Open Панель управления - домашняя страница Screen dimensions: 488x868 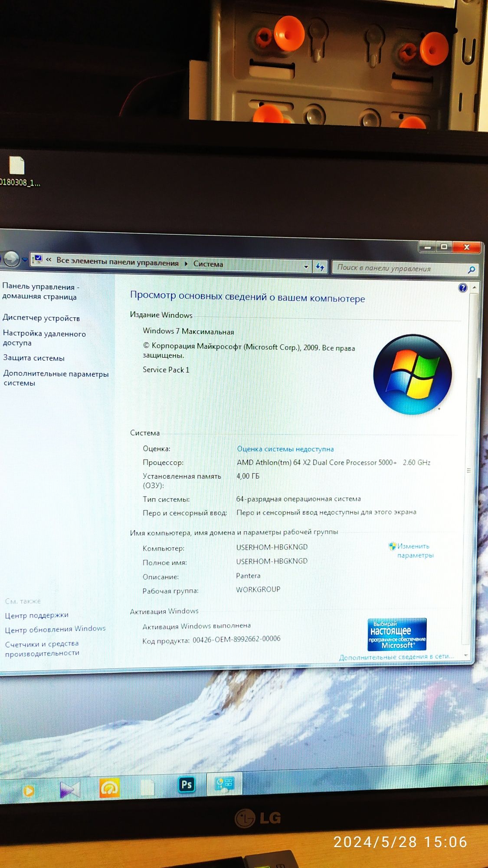tap(40, 291)
